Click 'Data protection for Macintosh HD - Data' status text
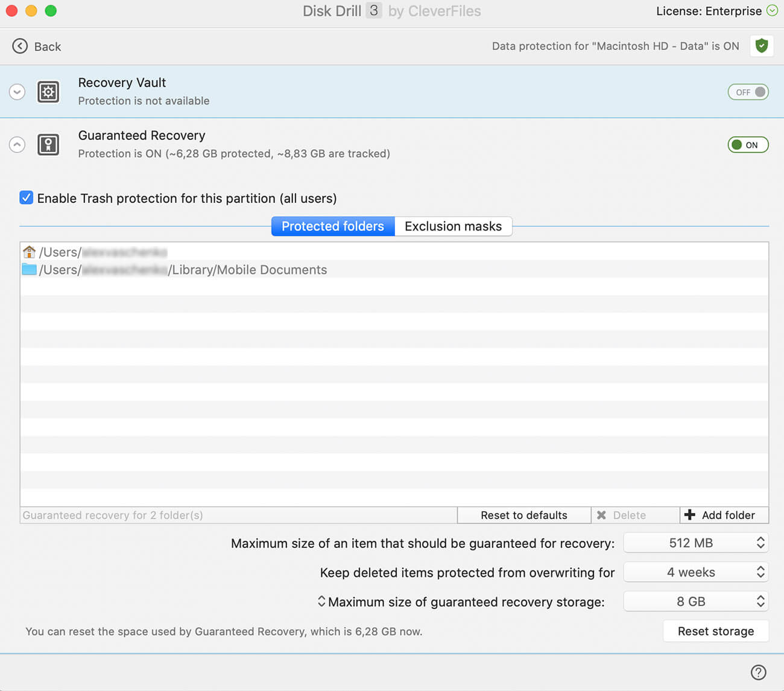Image resolution: width=784 pixels, height=691 pixels. [x=615, y=46]
